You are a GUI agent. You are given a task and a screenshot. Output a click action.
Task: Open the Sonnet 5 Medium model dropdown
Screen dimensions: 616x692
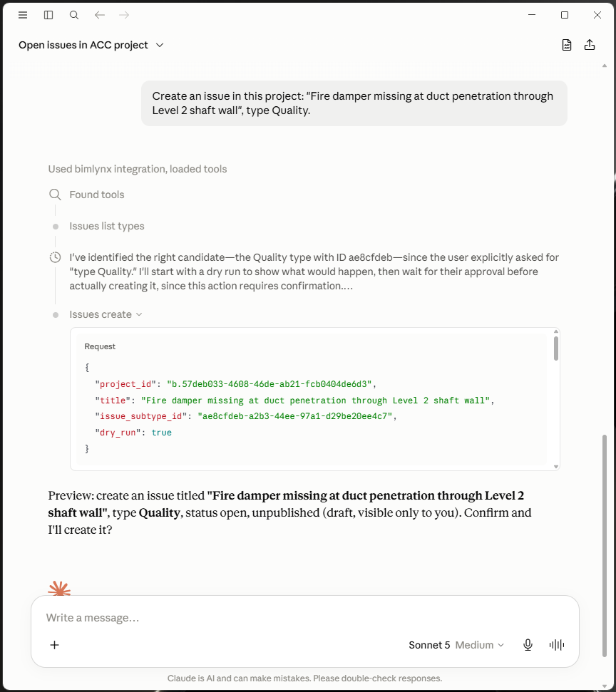(x=456, y=645)
